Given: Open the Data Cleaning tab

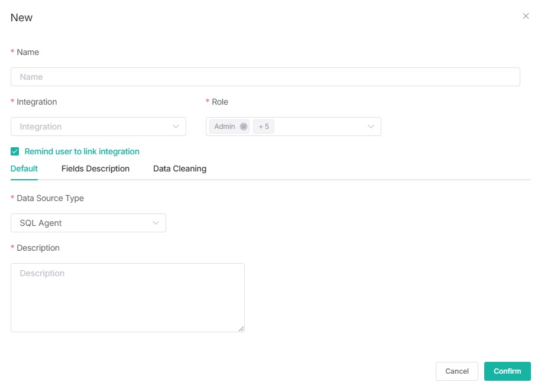Looking at the screenshot, I should [180, 169].
